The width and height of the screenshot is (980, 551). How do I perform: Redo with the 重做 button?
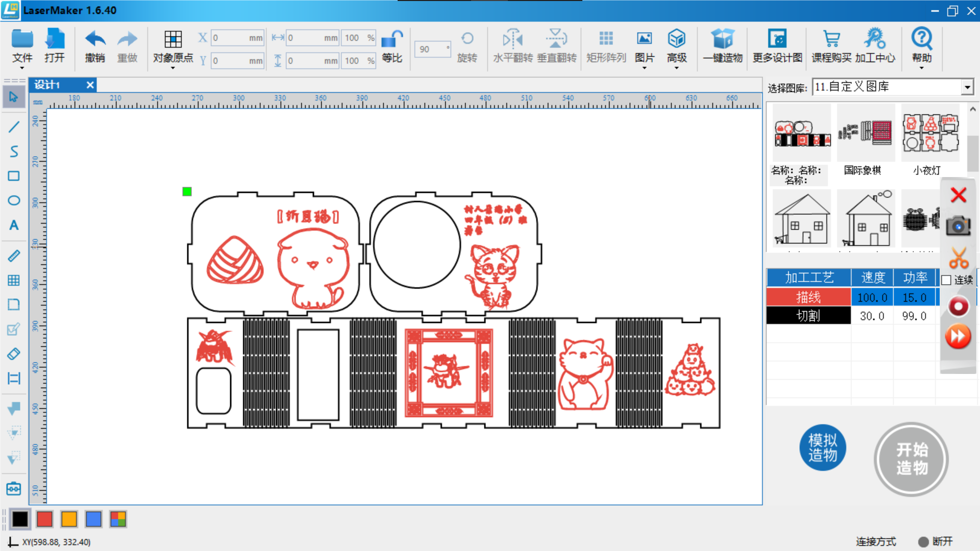click(127, 46)
